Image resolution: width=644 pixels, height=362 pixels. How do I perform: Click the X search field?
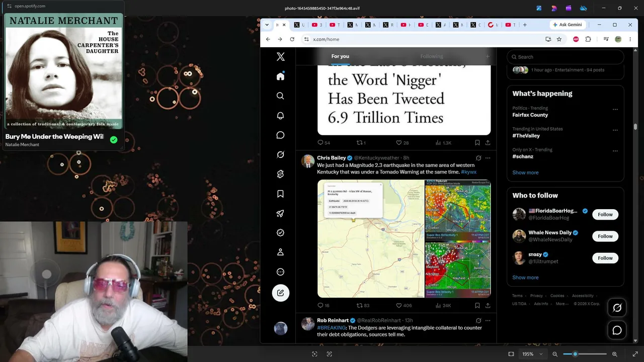566,57
